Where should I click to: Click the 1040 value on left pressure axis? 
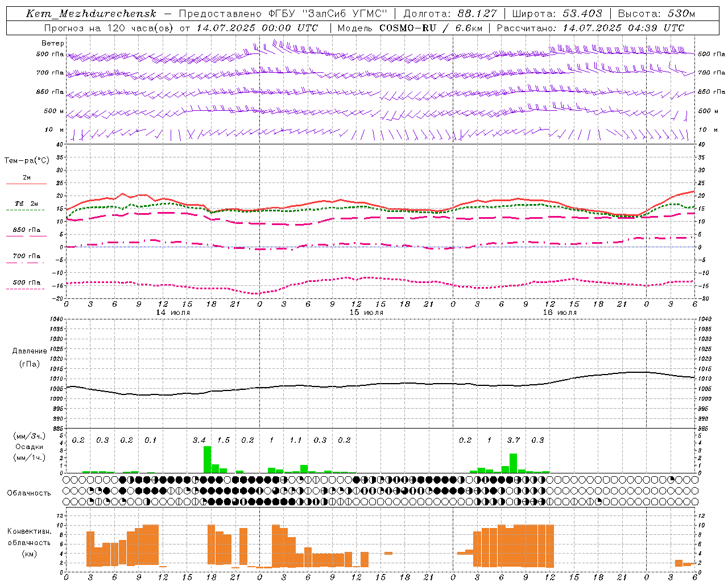click(56, 319)
